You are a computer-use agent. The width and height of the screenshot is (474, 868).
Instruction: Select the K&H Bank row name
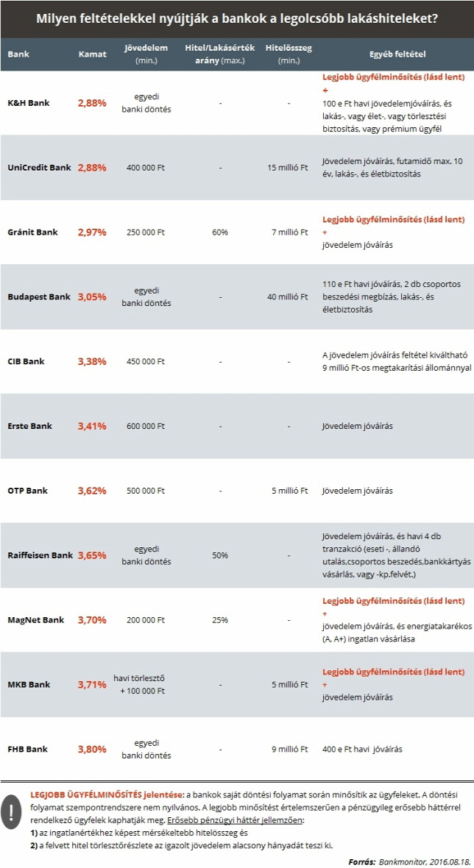(x=28, y=103)
